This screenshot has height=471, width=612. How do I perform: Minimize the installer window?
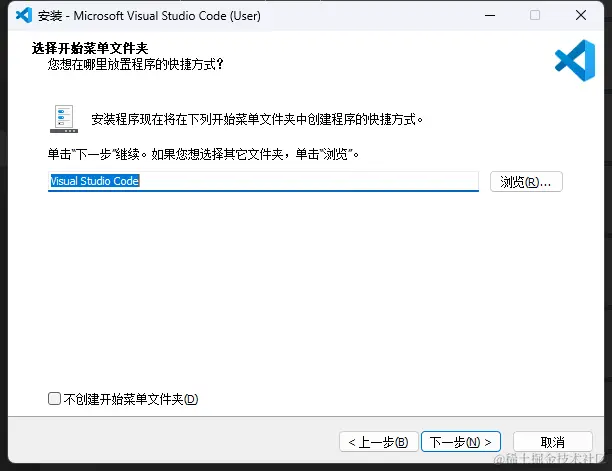(x=490, y=15)
